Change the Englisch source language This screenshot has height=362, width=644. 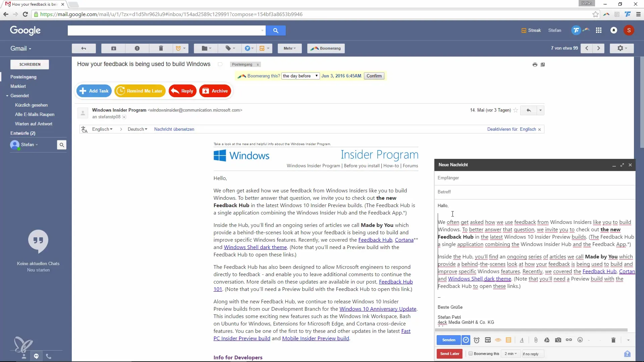point(102,129)
